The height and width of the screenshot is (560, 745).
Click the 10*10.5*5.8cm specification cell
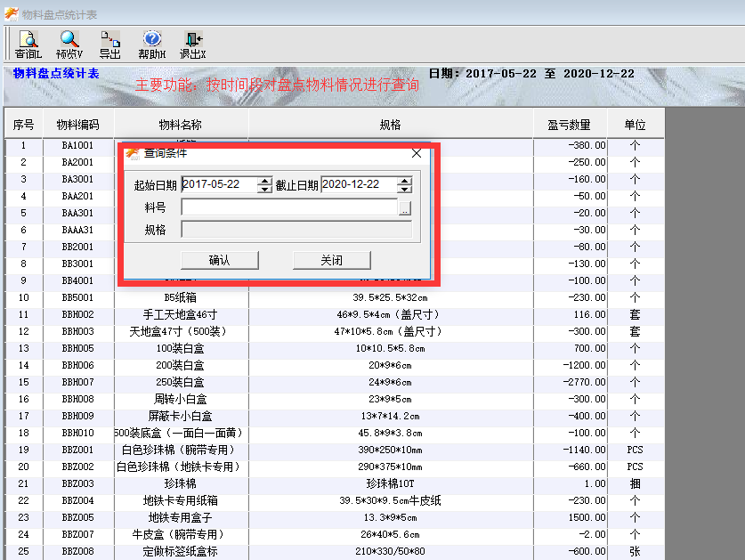click(x=391, y=348)
